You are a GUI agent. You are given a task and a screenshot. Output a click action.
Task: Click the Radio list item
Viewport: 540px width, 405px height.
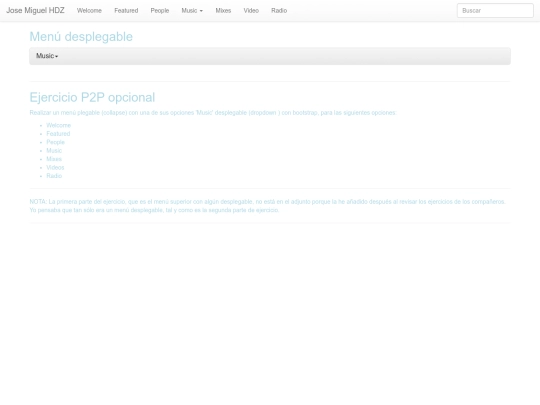(x=54, y=176)
